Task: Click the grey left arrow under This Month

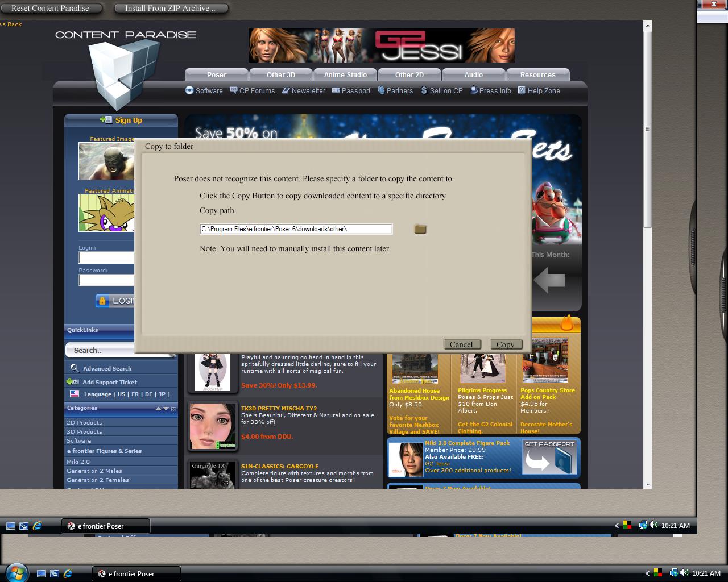Action: [549, 280]
